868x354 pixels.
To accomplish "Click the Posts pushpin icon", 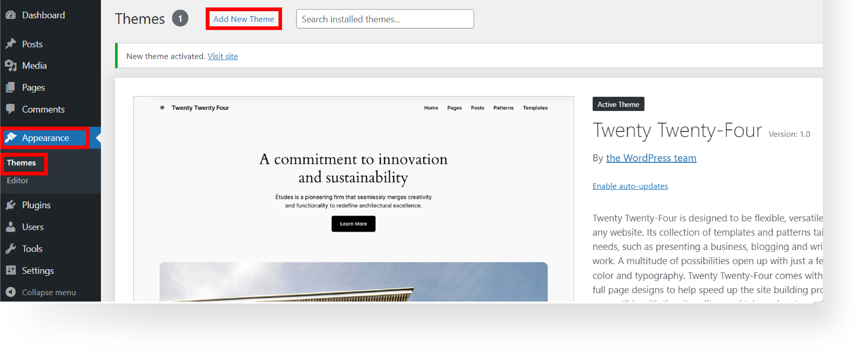I will click(11, 44).
